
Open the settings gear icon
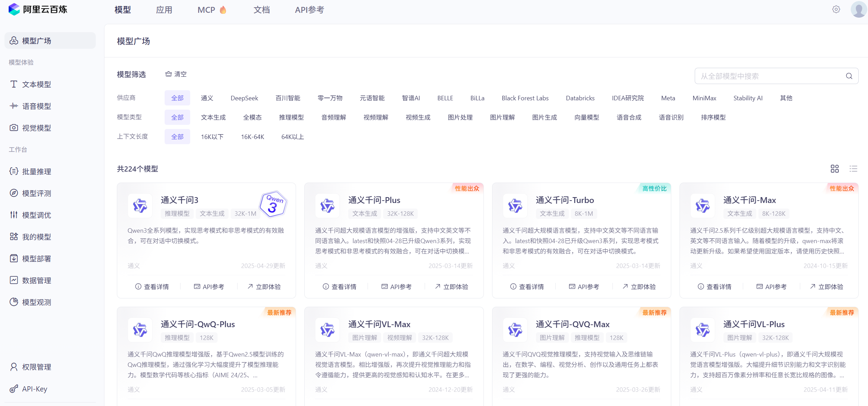coord(836,9)
